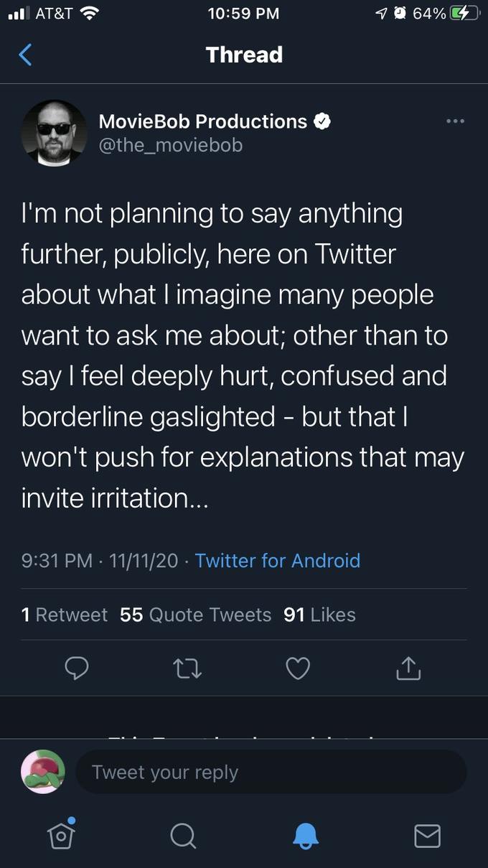Tap your own avatar beside reply field
488x868 pixels.
[43, 772]
